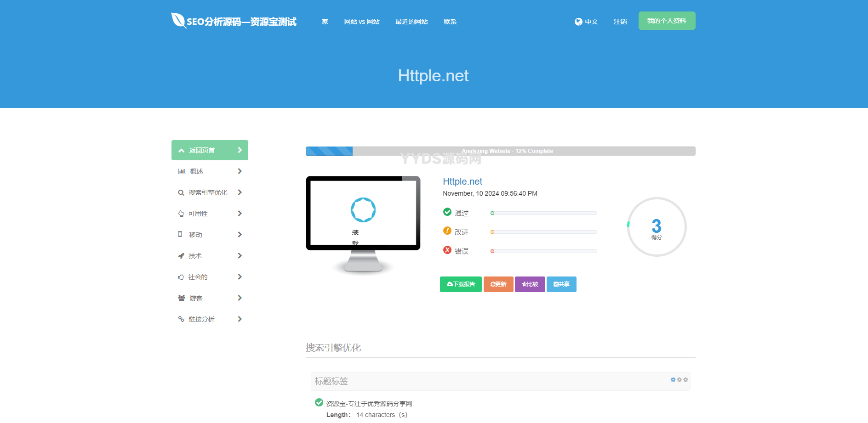Expand the 游客 sidebar chevron

click(x=240, y=298)
